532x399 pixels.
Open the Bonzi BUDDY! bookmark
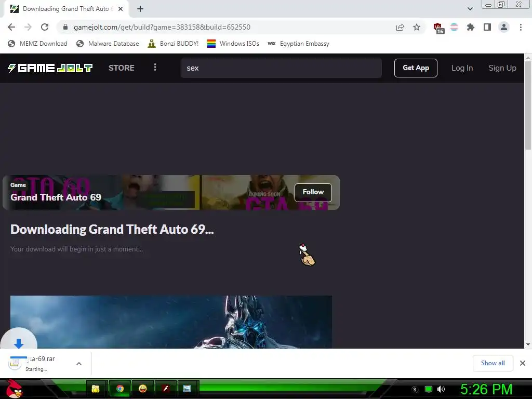pos(173,44)
